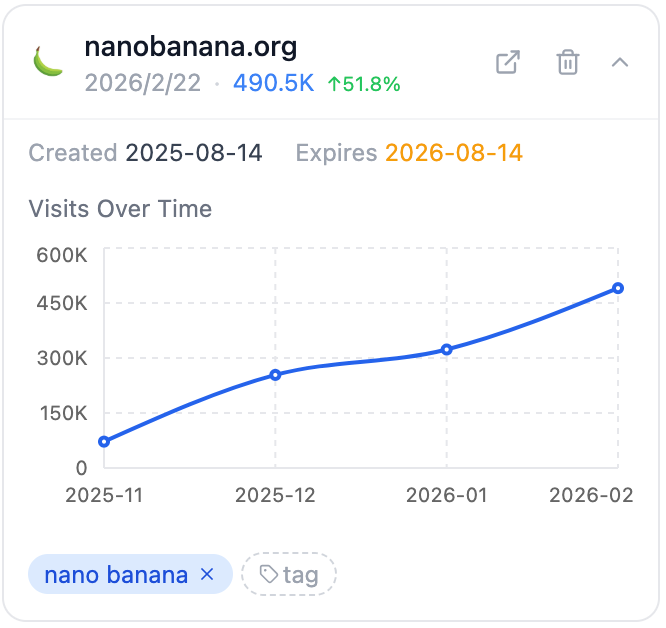This screenshot has height=628, width=666.
Task: Click the green growth arrow 51.8% indicator
Action: [364, 84]
